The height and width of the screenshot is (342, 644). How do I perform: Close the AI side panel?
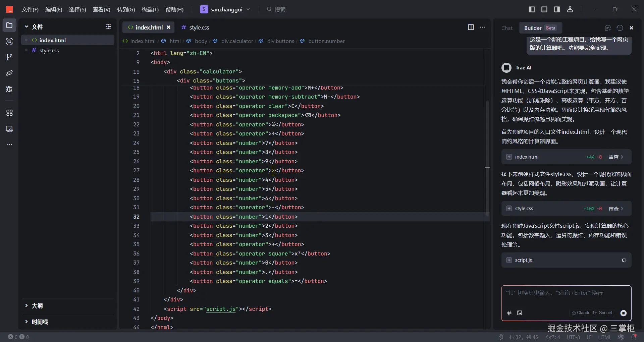pos(631,28)
